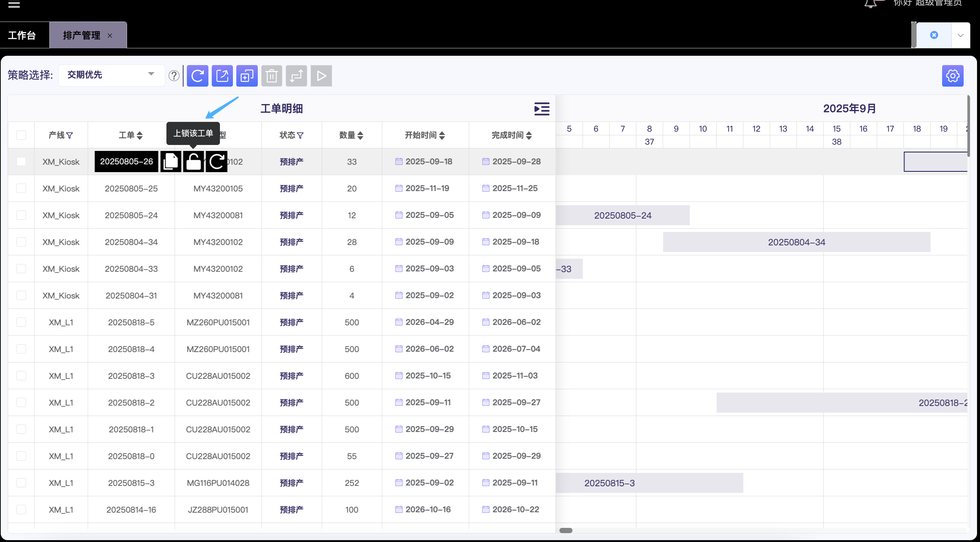This screenshot has width=980, height=542.
Task: Select the 排产管理 tab
Action: point(81,35)
